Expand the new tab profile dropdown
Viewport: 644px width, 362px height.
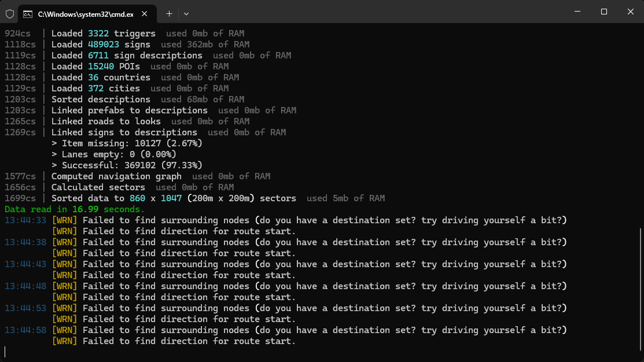click(x=186, y=13)
